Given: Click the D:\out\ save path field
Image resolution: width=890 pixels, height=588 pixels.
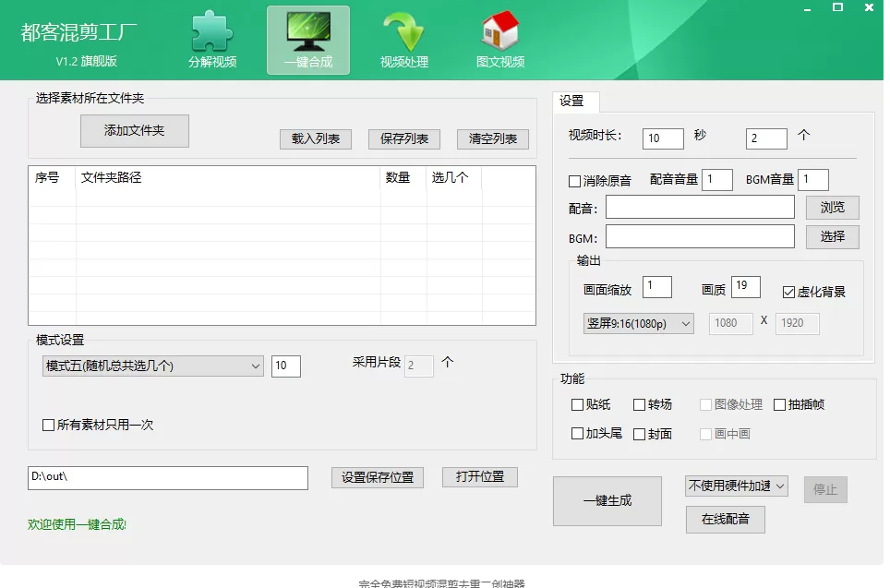Looking at the screenshot, I should (168, 478).
